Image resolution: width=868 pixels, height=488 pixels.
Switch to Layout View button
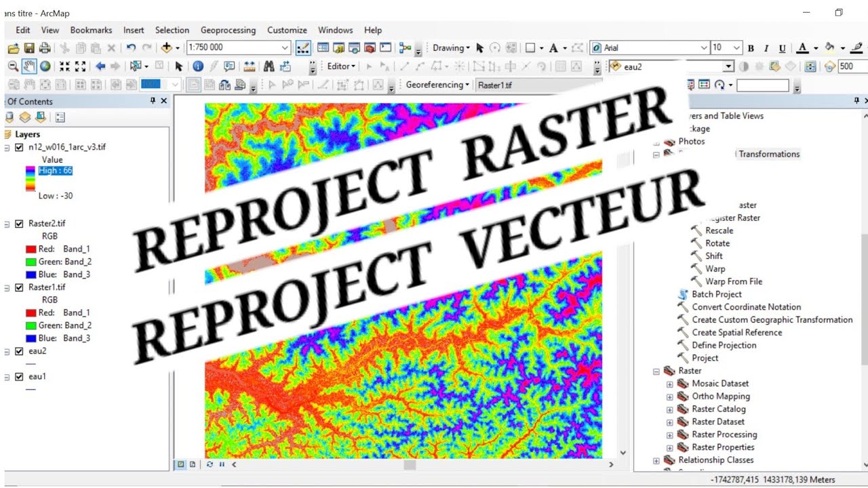point(193,464)
